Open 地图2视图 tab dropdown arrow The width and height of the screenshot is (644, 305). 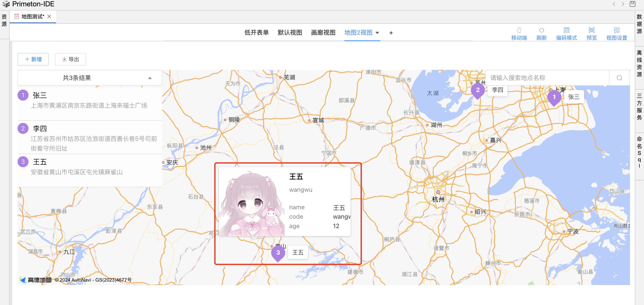tap(377, 33)
